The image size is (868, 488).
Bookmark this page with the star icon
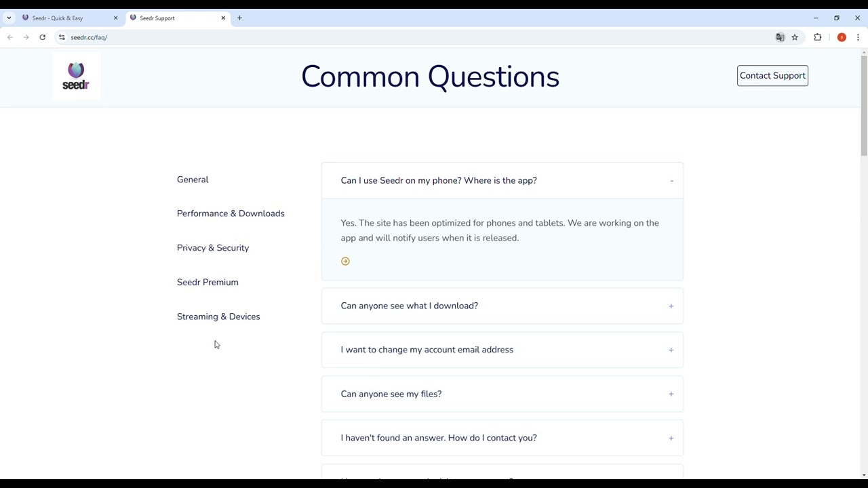795,37
